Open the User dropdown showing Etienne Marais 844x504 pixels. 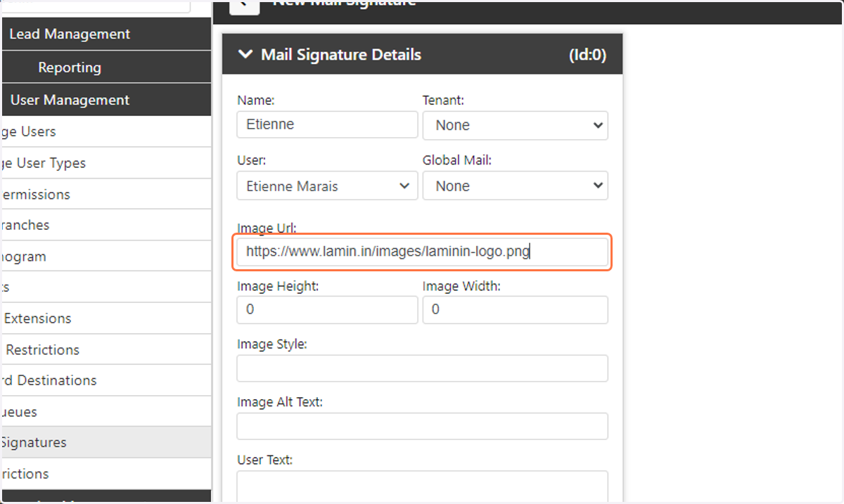pos(328,186)
